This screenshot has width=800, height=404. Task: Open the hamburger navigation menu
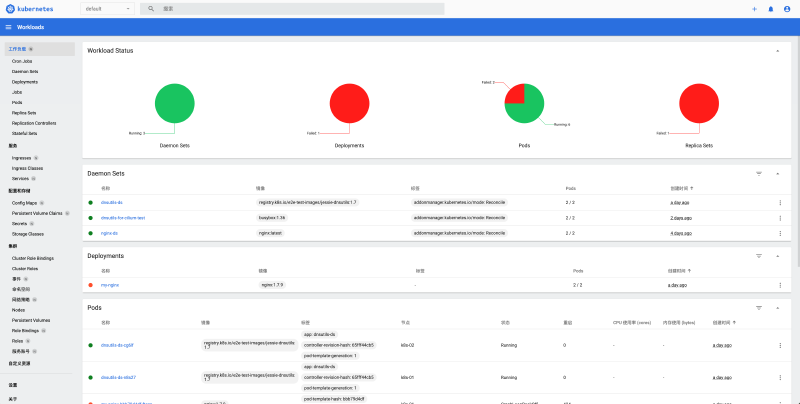pyautogui.click(x=8, y=27)
